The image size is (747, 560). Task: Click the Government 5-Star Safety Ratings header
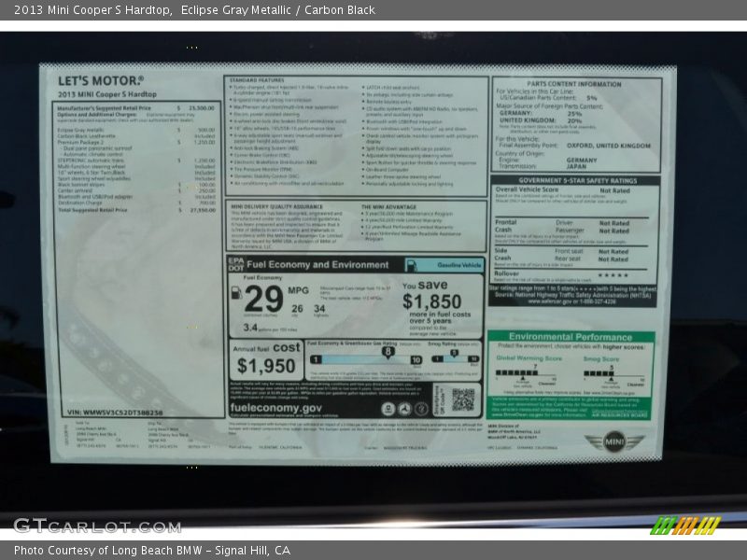(577, 181)
